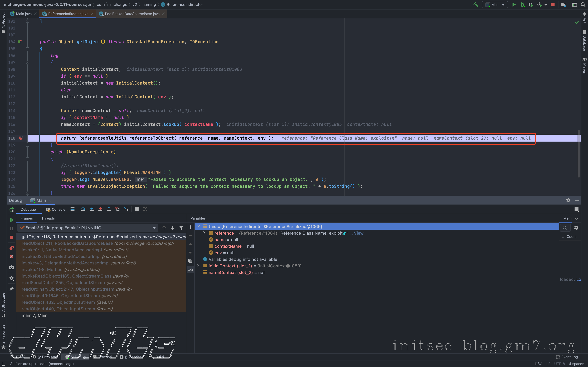The width and height of the screenshot is (588, 367).
Task: Toggle the Mute Breakpoints icon
Action: point(11,257)
